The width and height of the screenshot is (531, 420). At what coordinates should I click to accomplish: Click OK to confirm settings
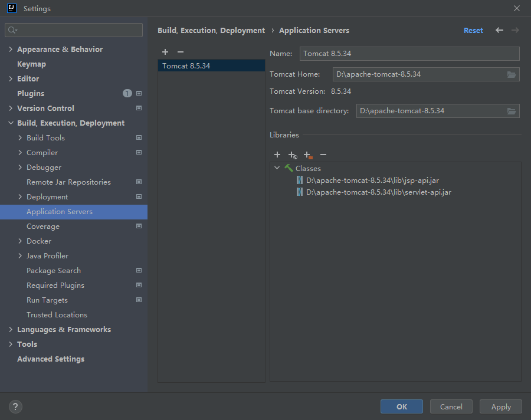402,406
